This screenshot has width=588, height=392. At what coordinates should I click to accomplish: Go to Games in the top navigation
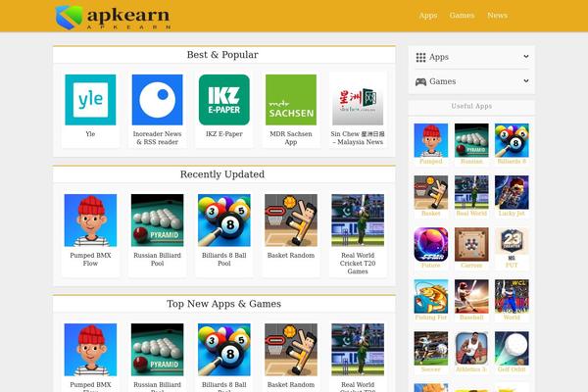pos(462,16)
